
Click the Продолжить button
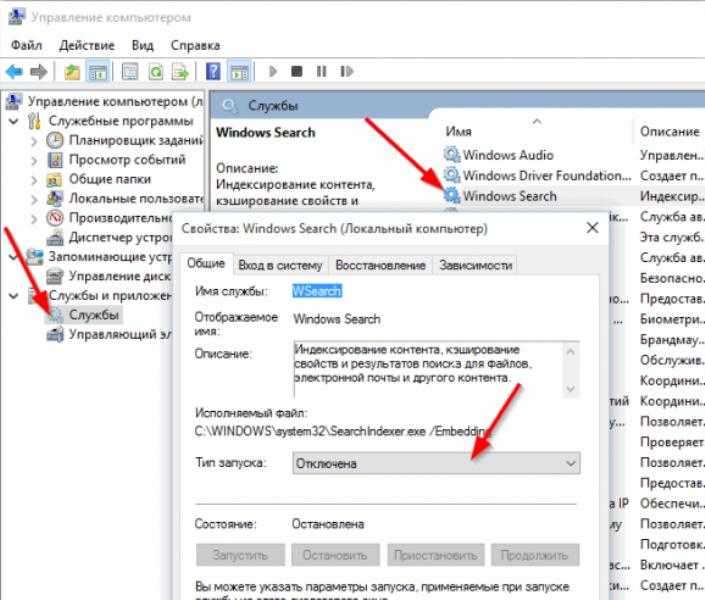click(x=535, y=555)
